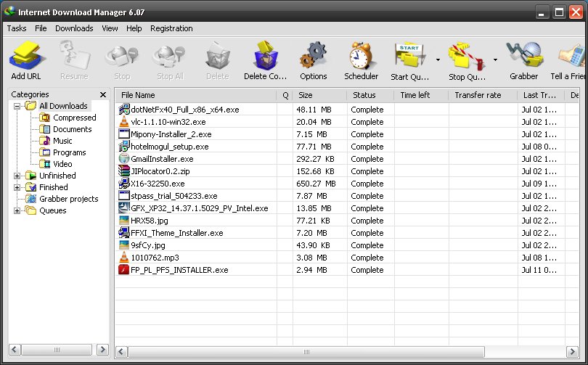Click the GmailInstaller.exe file icon
Screen dimensions: 588x365
[123, 158]
